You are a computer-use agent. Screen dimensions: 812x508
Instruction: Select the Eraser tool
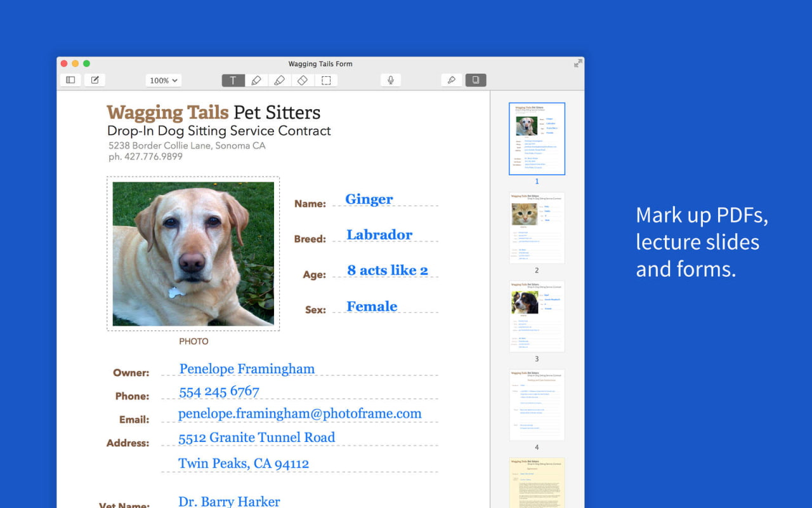303,81
